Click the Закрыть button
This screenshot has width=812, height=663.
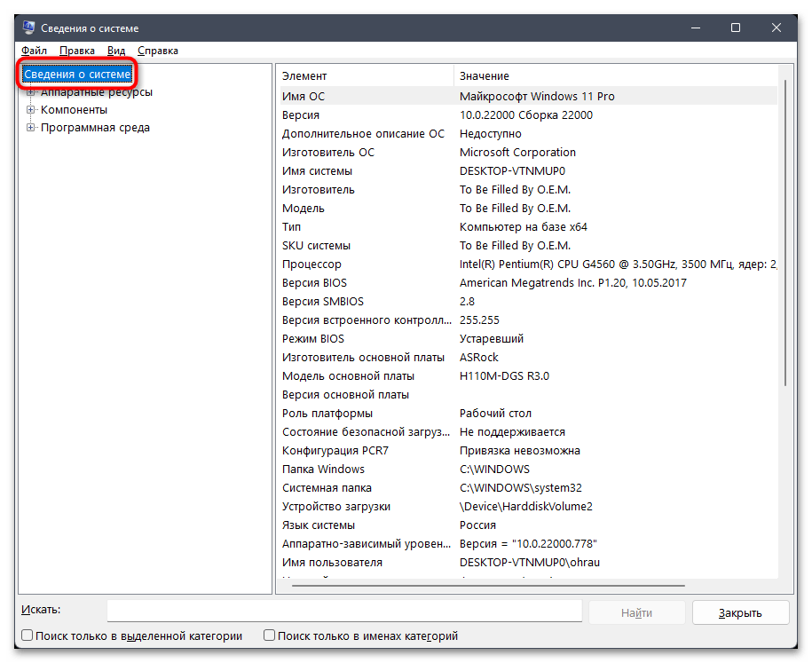740,612
